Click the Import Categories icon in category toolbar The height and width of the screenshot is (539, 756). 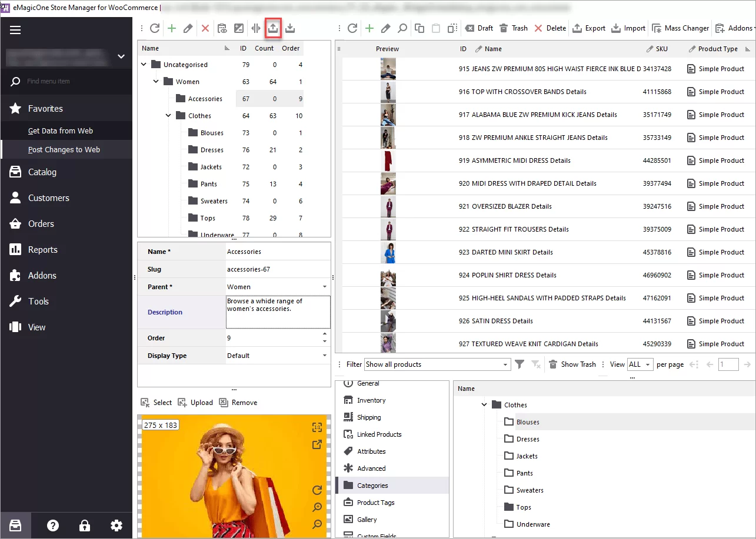pos(289,28)
